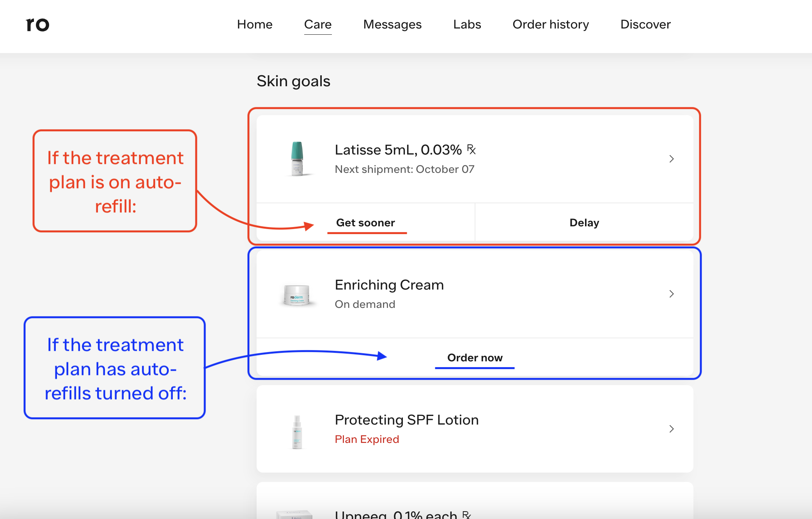Image resolution: width=812 pixels, height=519 pixels.
Task: Open the Home tab
Action: [x=255, y=24]
